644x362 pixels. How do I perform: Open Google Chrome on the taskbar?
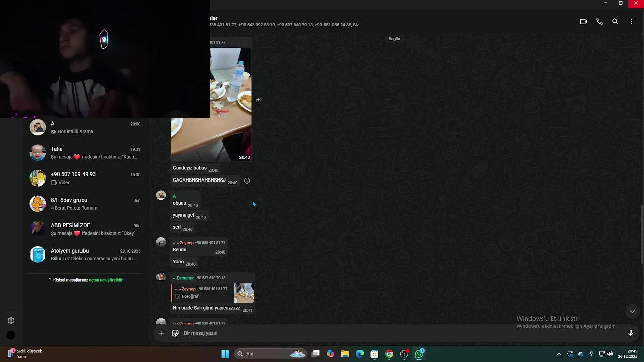point(389,354)
